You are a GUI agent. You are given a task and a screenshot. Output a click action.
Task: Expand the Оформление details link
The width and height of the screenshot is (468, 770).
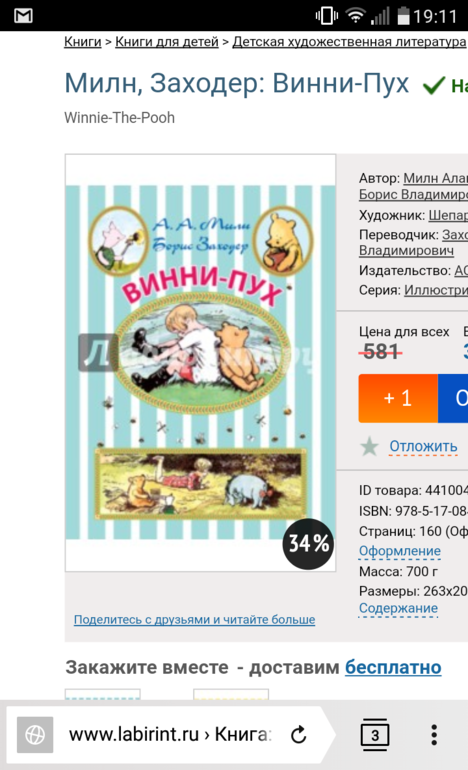(400, 551)
